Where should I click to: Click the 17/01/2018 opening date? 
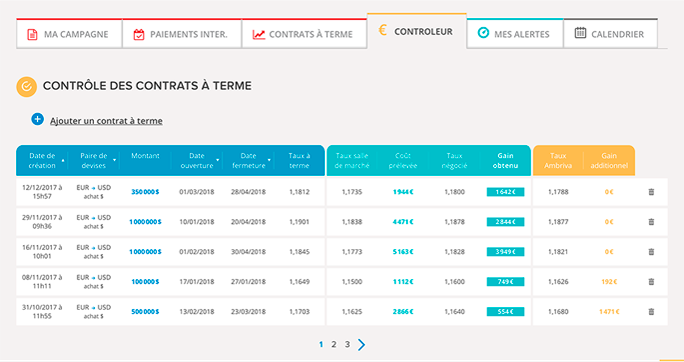(x=197, y=282)
